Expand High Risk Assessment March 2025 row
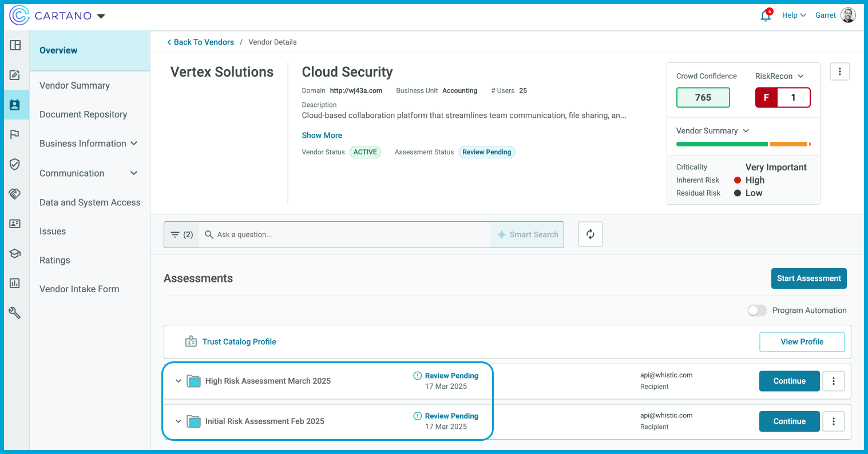Image resolution: width=868 pixels, height=454 pixels. coord(178,381)
